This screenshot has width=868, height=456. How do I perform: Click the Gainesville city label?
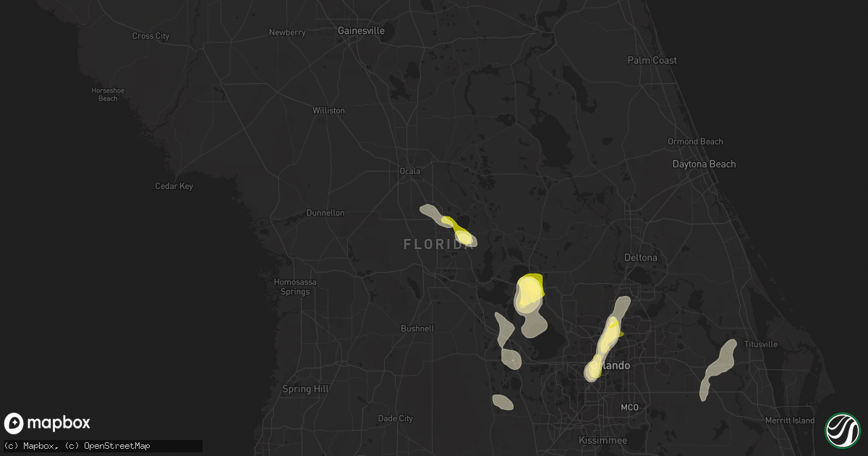coord(362,31)
